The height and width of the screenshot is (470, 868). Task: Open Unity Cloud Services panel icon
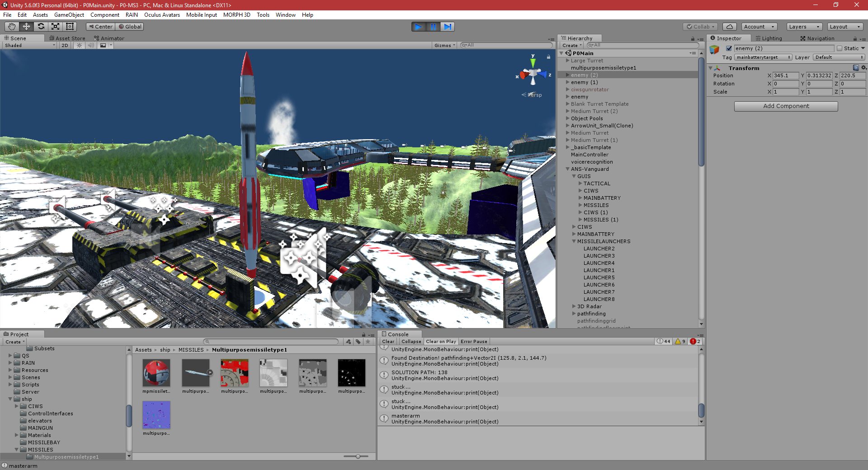(x=729, y=27)
